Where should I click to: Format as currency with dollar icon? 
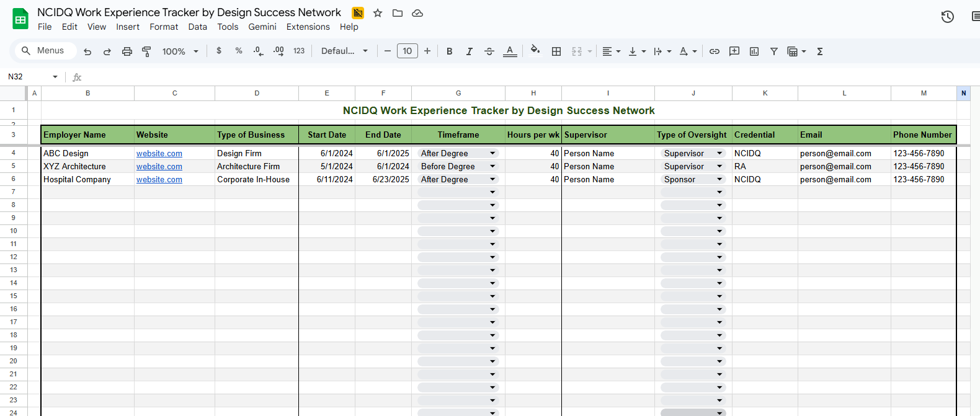pos(219,51)
